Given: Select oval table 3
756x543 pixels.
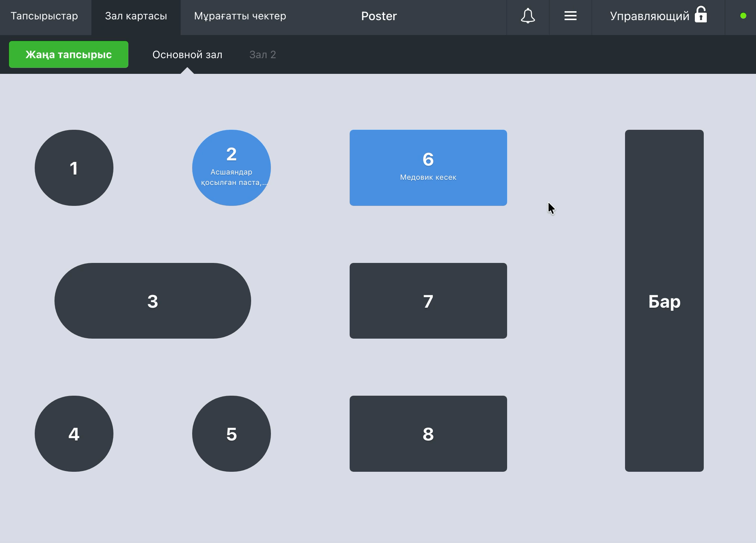Looking at the screenshot, I should (153, 301).
